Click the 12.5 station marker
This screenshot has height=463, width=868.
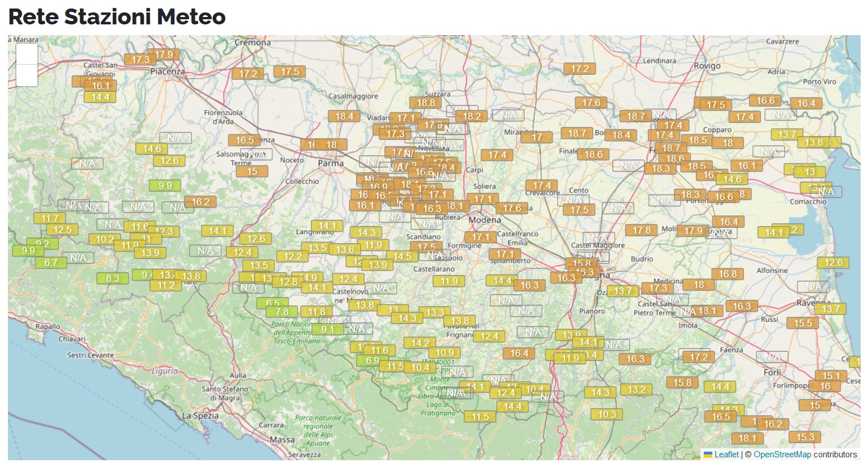point(62,230)
